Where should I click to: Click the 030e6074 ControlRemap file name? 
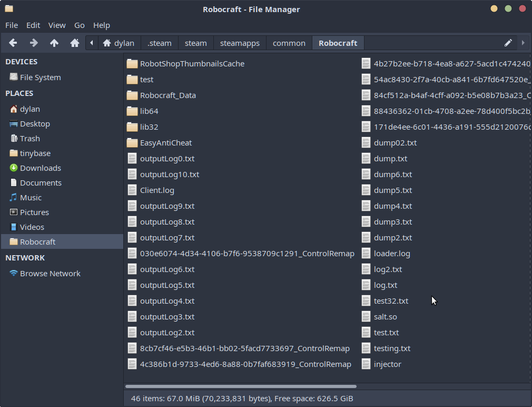[x=247, y=254]
